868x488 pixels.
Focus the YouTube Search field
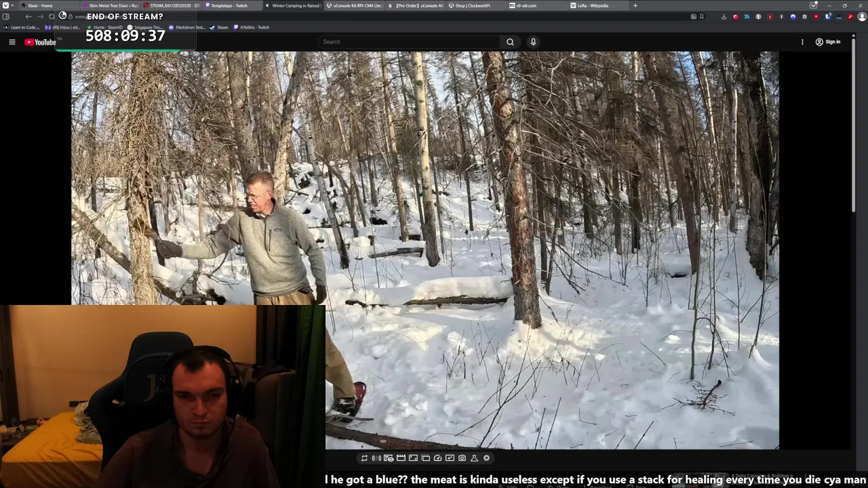click(410, 42)
